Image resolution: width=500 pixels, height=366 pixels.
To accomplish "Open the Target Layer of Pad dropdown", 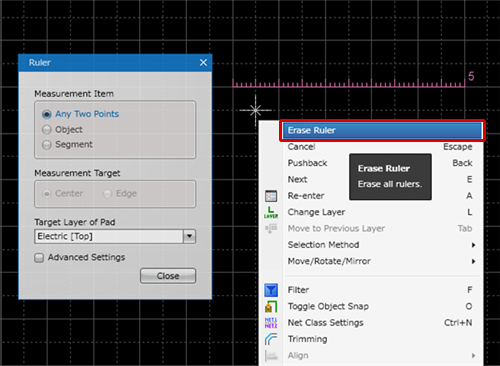I will [189, 236].
